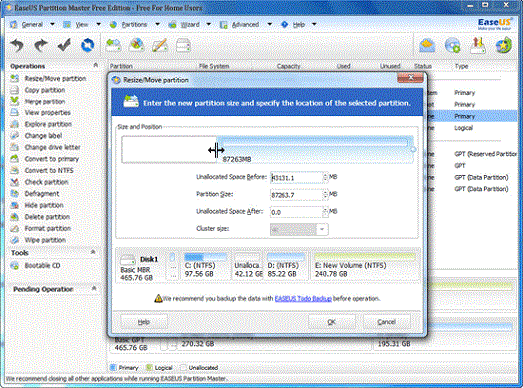523x388 pixels.
Task: Click the Redo arrow in toolbar
Action: tap(41, 45)
